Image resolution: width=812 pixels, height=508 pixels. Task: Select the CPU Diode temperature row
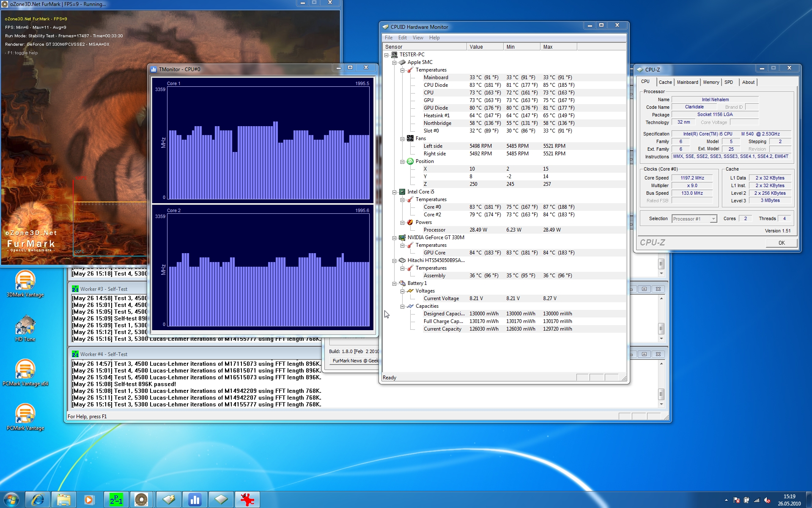click(x=524, y=85)
